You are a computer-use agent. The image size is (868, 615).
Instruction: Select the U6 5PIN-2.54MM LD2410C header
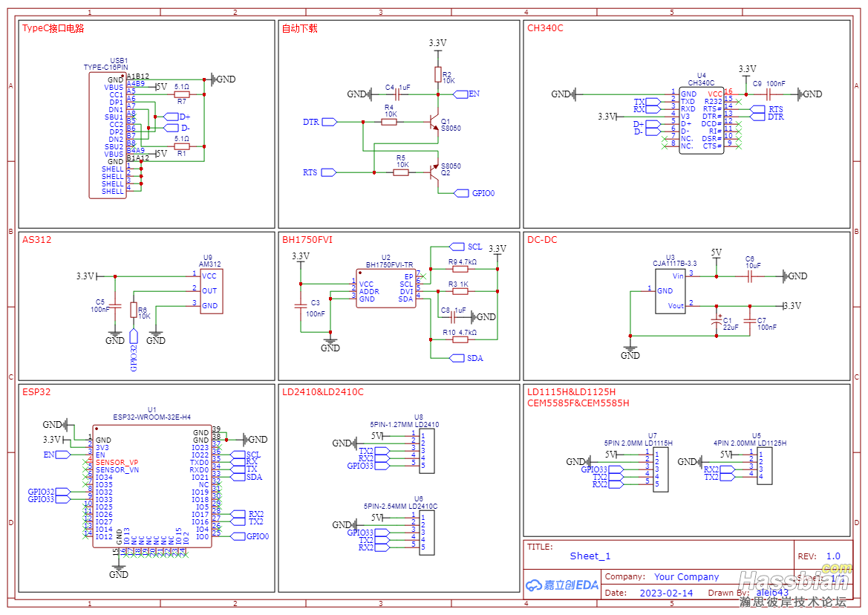coord(427,533)
